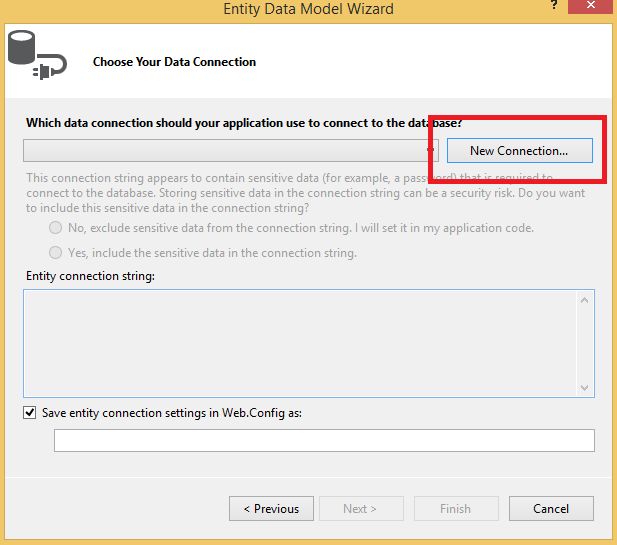Select 'No, exclude sensitive data' option
This screenshot has height=545, width=617.
pos(56,228)
